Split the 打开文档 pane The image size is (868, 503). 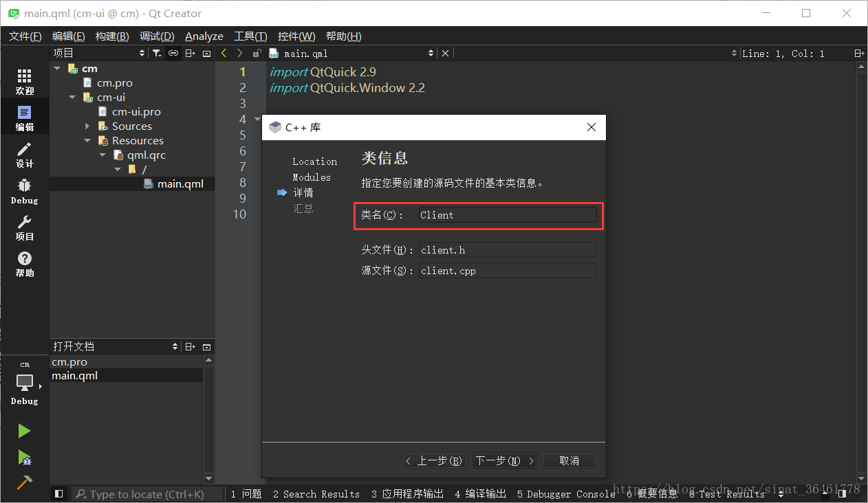click(191, 347)
